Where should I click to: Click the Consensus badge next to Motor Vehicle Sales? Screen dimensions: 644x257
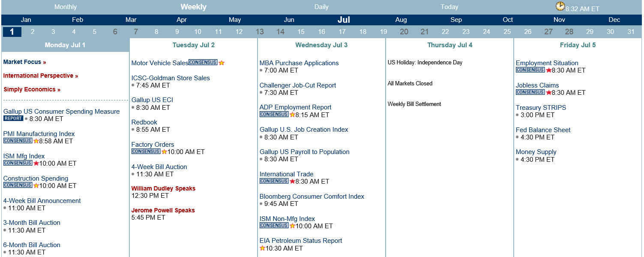point(203,63)
